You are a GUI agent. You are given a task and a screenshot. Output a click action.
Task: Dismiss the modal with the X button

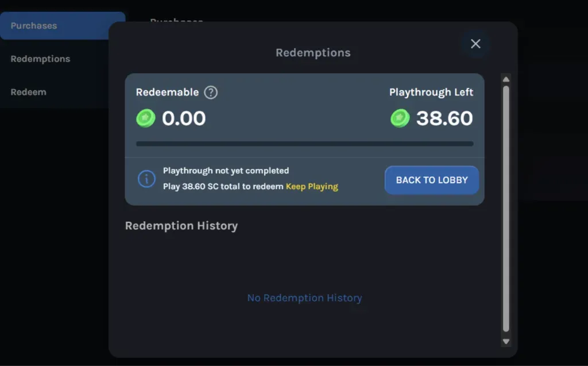(475, 44)
